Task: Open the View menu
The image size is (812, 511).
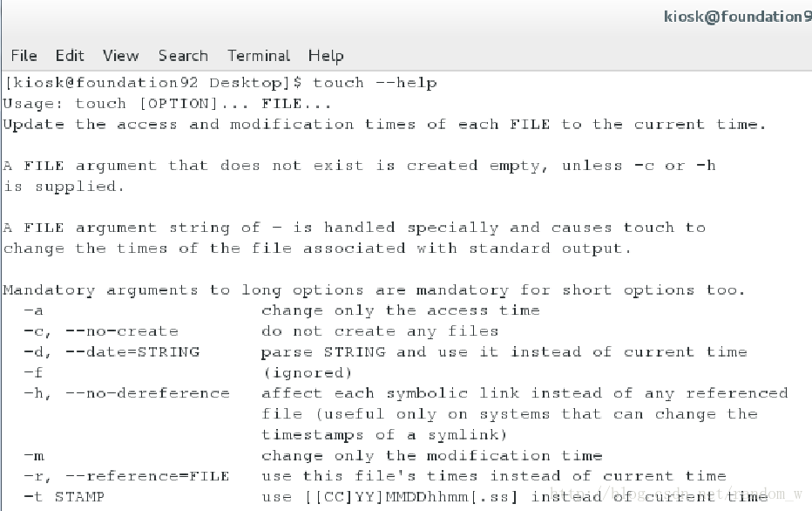Action: (x=120, y=56)
